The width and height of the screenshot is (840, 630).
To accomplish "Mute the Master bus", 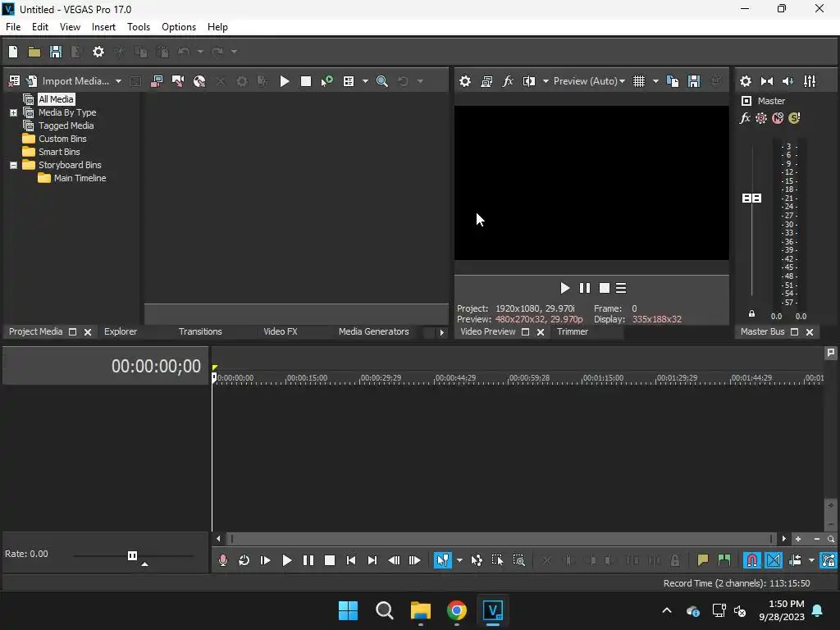I will [x=778, y=118].
